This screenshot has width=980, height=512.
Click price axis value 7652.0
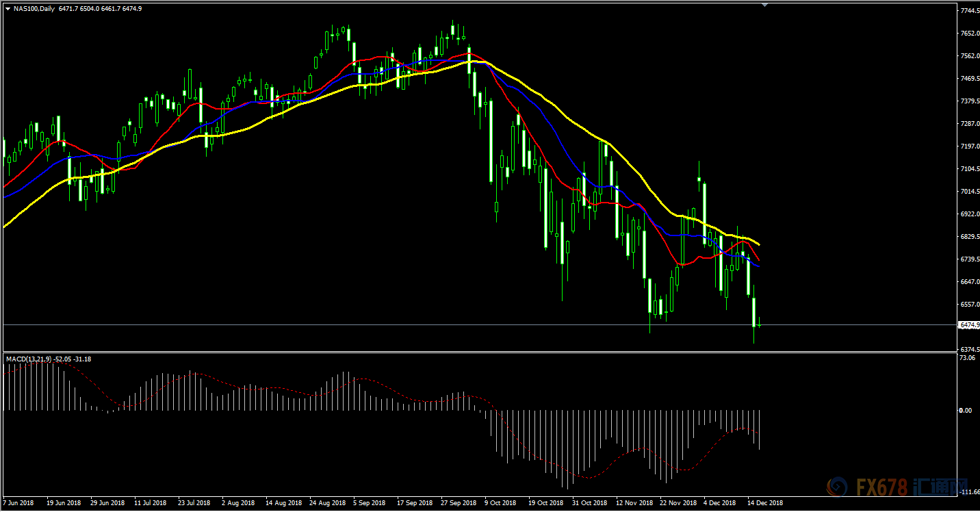point(969,34)
